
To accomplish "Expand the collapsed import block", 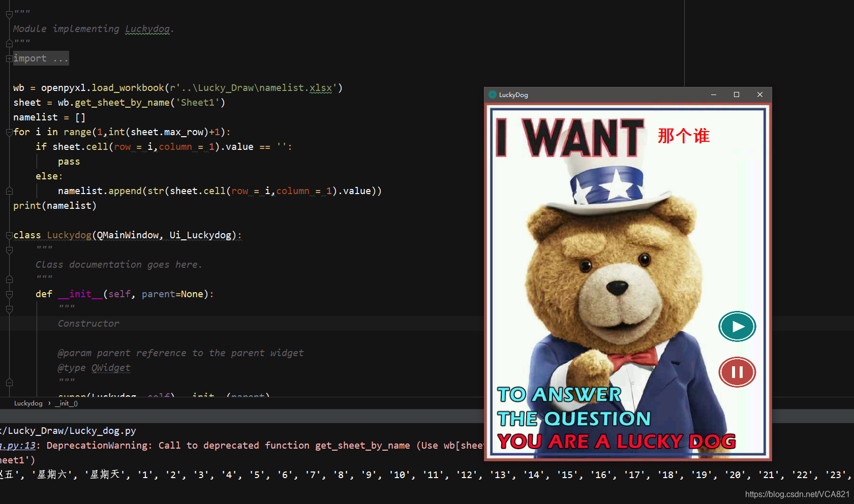I will click(9, 58).
